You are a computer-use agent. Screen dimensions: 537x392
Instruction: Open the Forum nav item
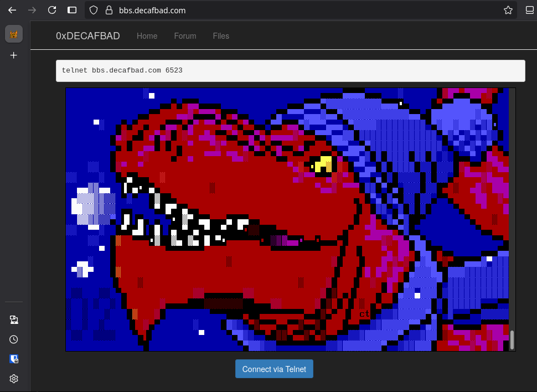tap(185, 36)
